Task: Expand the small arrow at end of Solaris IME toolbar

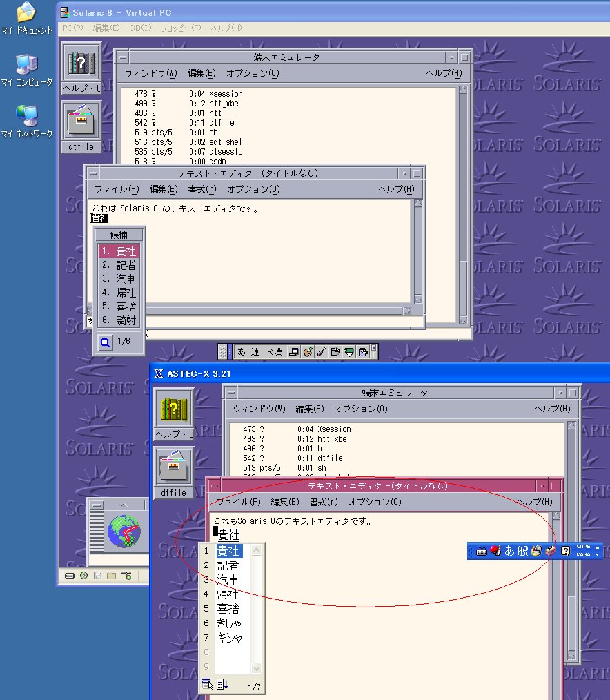Action: click(374, 347)
